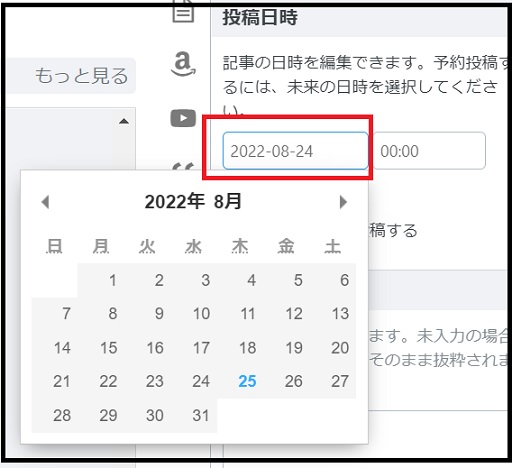Select August 13 in the calendar
This screenshot has width=512, height=468.
(x=333, y=314)
